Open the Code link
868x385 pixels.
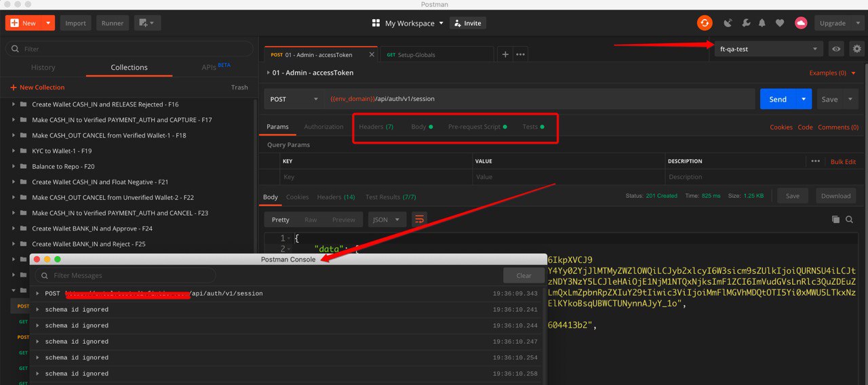point(805,127)
